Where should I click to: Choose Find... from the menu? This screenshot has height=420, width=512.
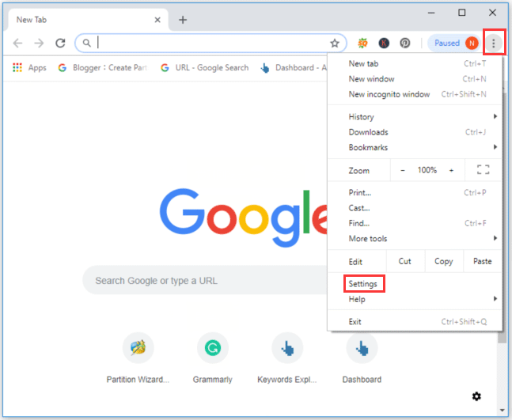coord(415,223)
